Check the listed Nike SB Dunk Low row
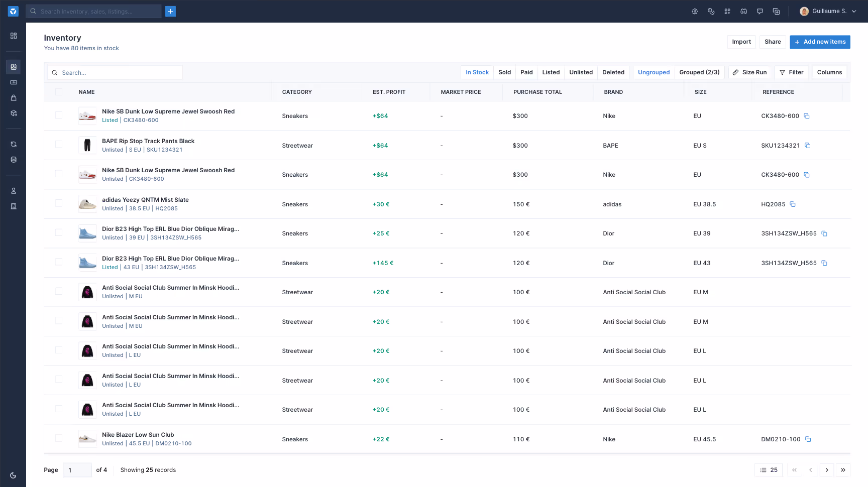This screenshot has height=487, width=868. (x=59, y=115)
